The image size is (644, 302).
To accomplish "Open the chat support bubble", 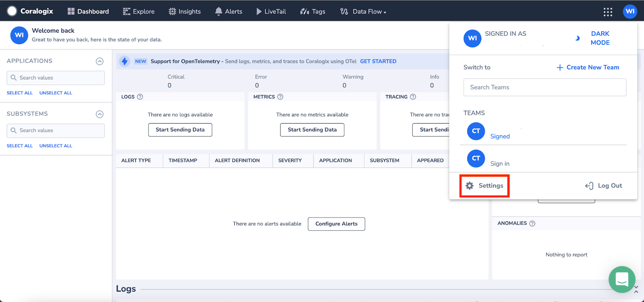I will click(x=622, y=279).
